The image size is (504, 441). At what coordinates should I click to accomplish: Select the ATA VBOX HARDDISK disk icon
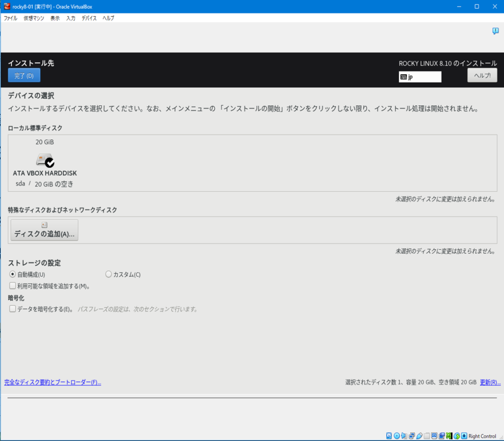coord(45,160)
